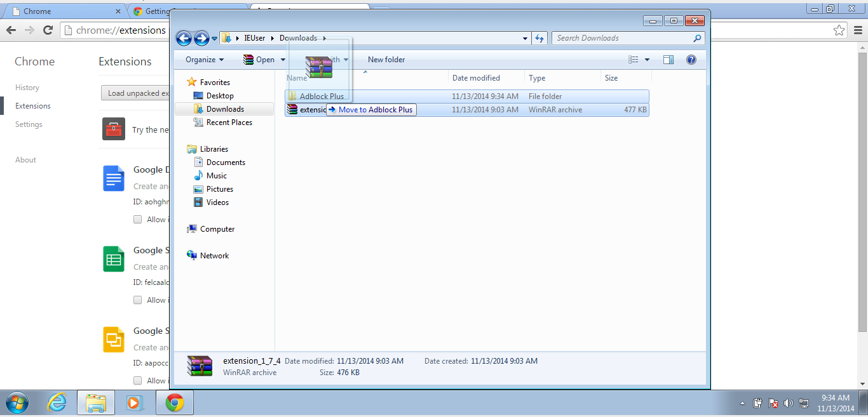Go forward using Explorer forward arrow
Screen dimensions: 868x417
[x=201, y=38]
